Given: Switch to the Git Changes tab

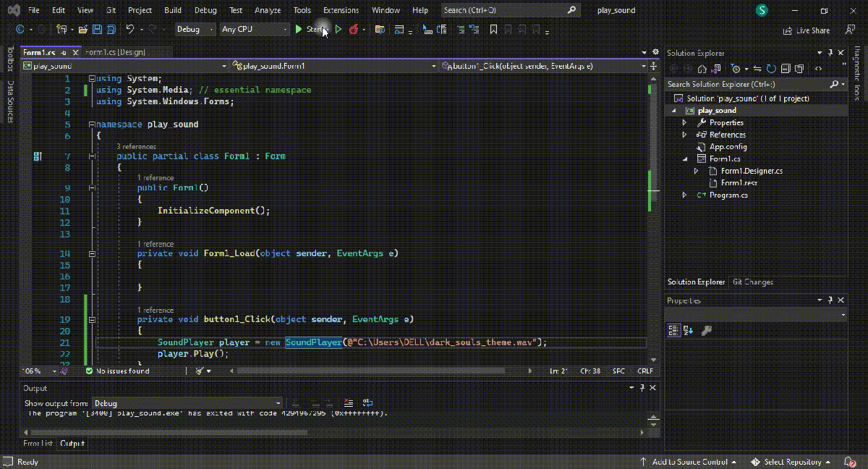Looking at the screenshot, I should [x=752, y=282].
